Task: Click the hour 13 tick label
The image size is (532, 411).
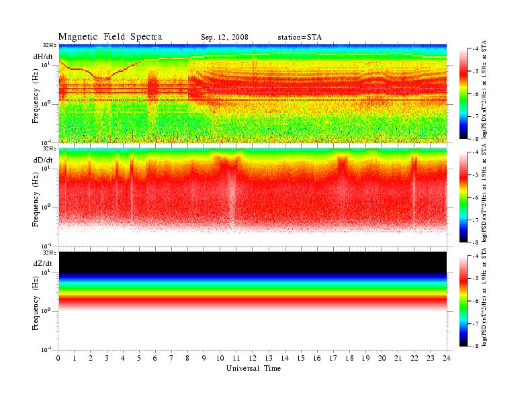Action: click(269, 358)
